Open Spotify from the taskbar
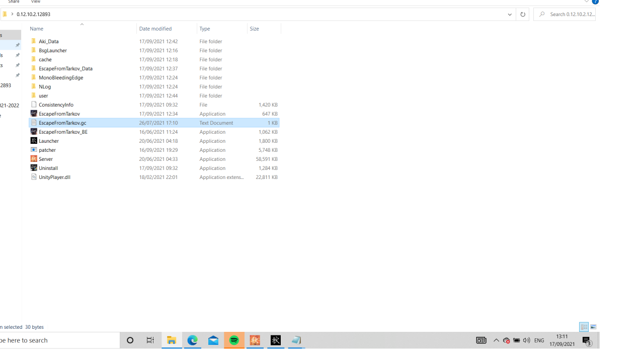Screen dimensions: 644x362 tap(234, 340)
